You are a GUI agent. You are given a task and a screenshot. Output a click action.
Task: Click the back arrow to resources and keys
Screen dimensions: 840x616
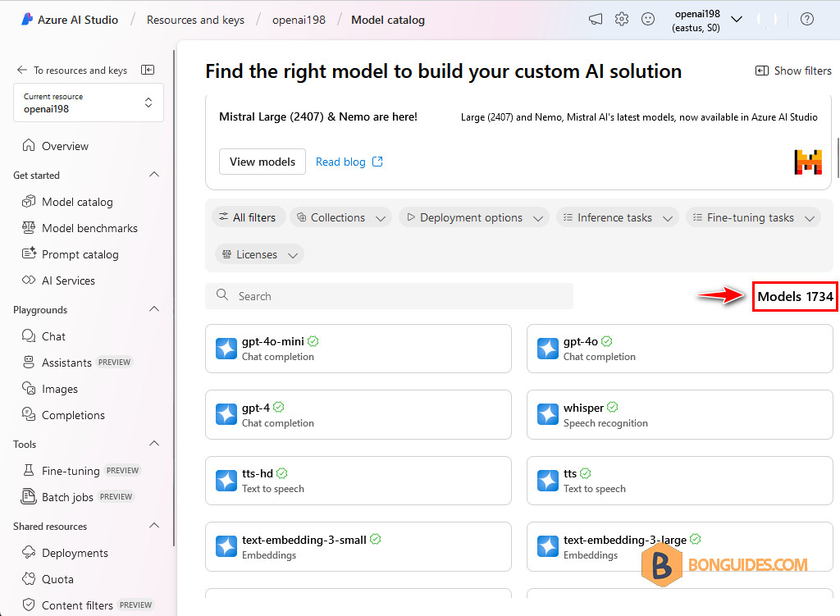pyautogui.click(x=22, y=70)
